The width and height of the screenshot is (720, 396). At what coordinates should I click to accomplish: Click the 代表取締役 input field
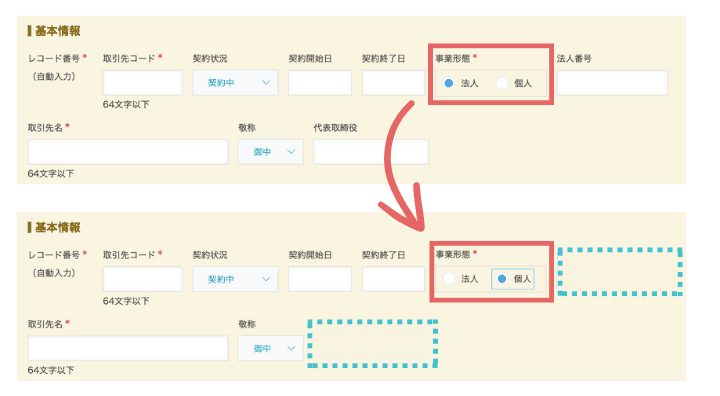click(x=371, y=152)
